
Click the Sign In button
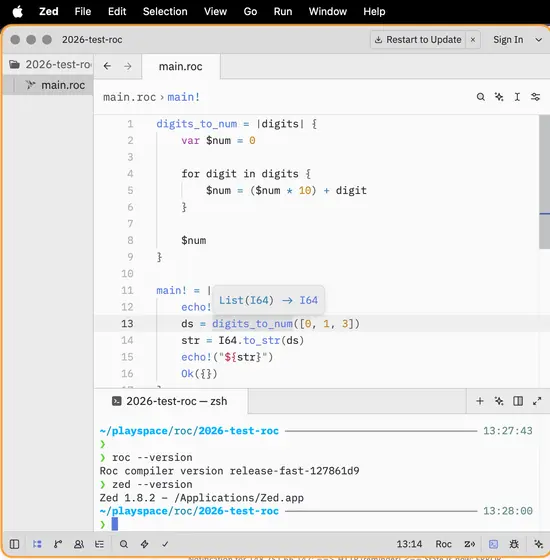(x=508, y=40)
